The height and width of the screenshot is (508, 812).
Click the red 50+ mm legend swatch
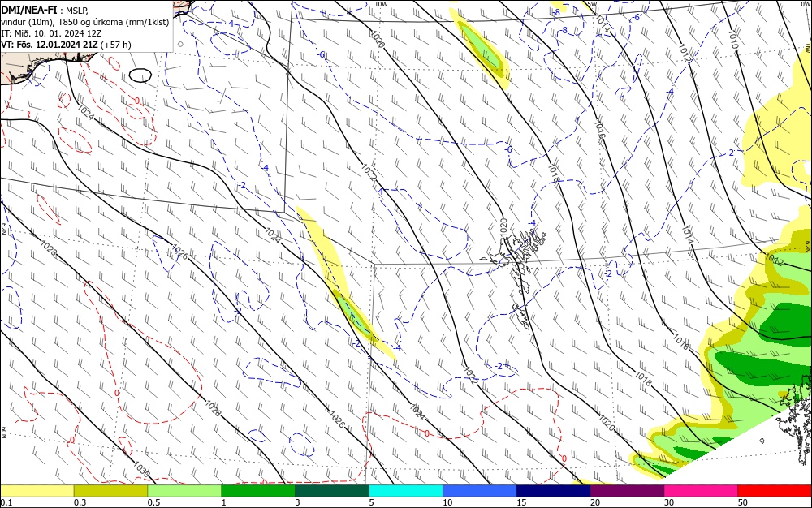point(775,491)
